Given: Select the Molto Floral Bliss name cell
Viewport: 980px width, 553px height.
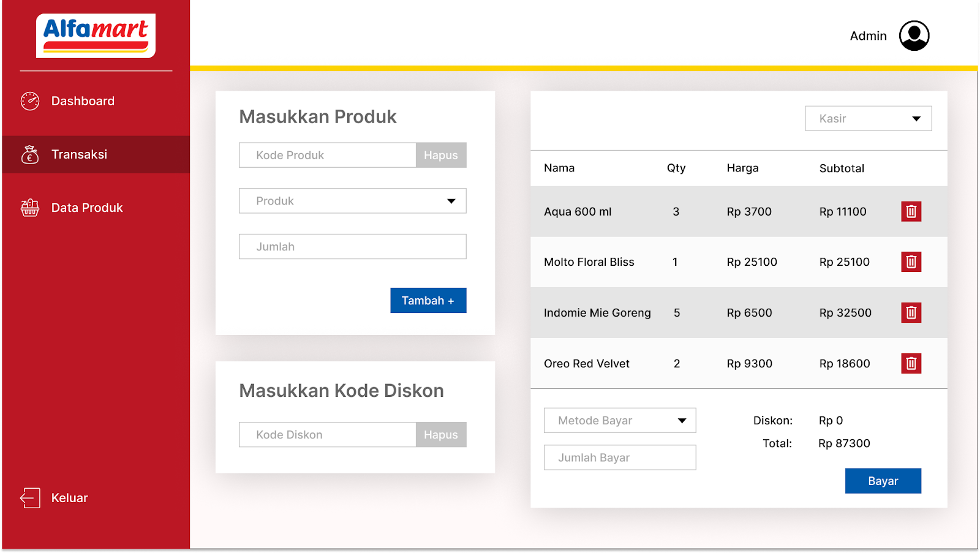Looking at the screenshot, I should pos(589,261).
